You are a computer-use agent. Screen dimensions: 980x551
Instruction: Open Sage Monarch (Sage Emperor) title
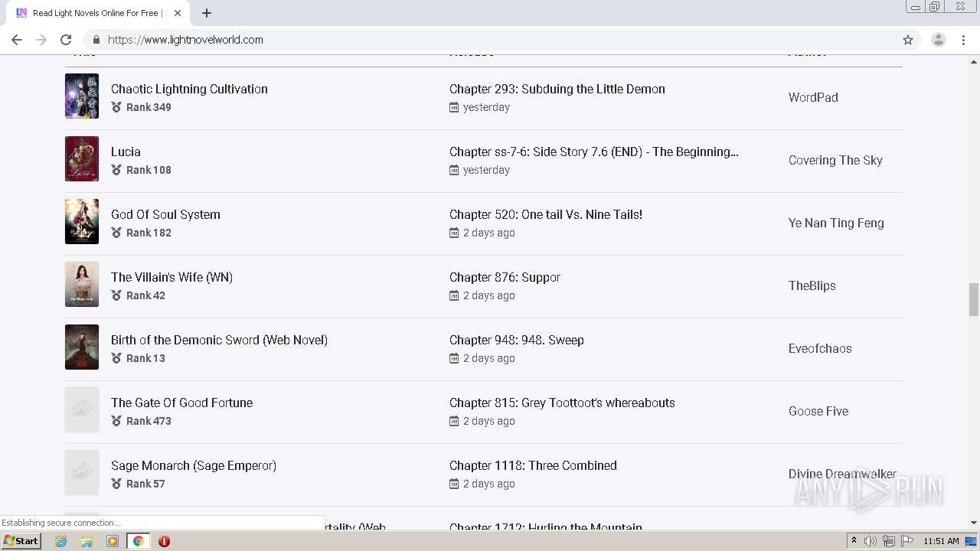pos(194,465)
